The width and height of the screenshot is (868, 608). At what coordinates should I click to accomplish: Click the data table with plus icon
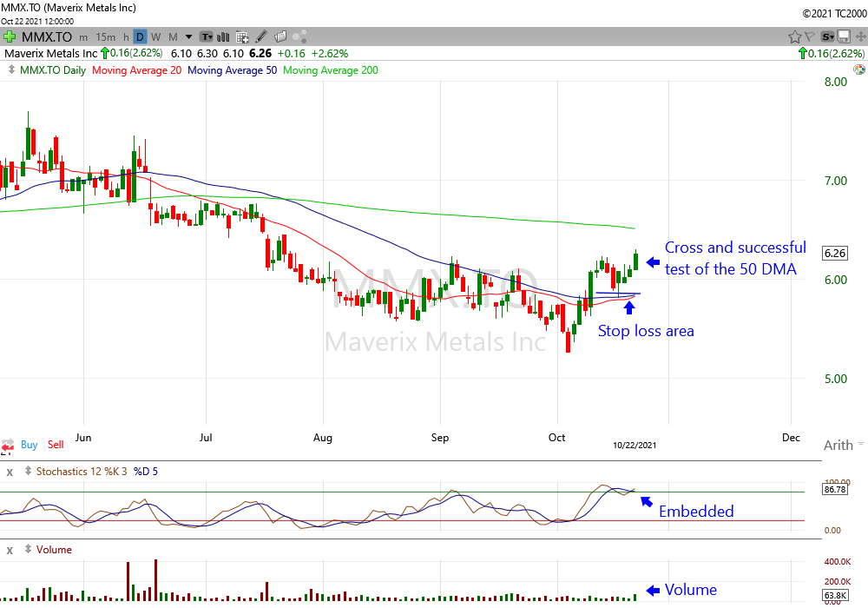point(242,37)
